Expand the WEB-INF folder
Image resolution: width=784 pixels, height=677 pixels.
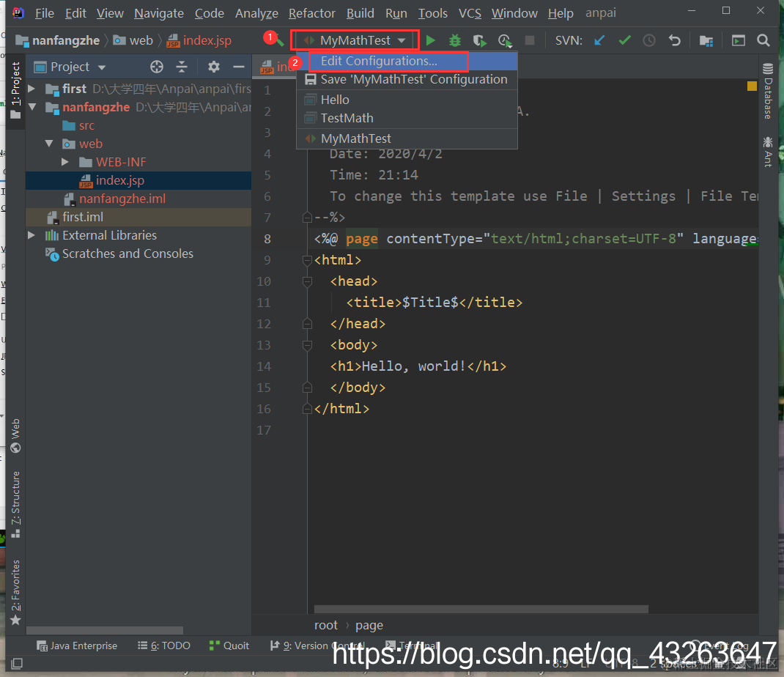click(x=65, y=162)
